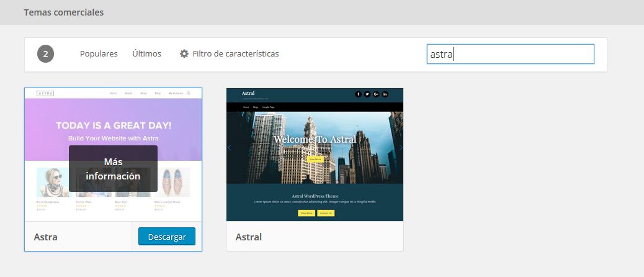The height and width of the screenshot is (277, 644).
Task: Open the Astral theme screenshot thumbnail
Action: (315, 155)
